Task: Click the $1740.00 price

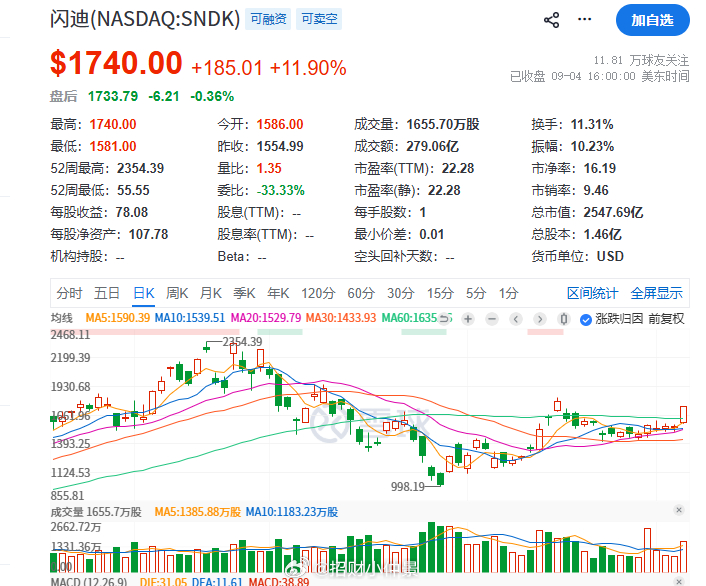Action: click(116, 63)
